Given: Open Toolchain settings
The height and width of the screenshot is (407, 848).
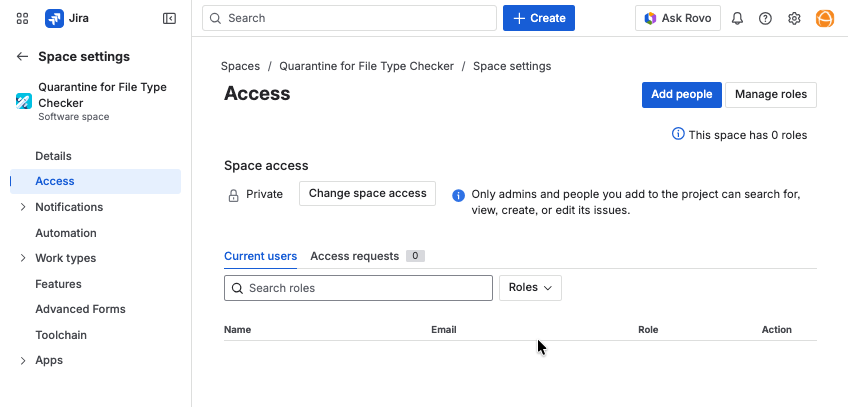Looking at the screenshot, I should point(61,335).
